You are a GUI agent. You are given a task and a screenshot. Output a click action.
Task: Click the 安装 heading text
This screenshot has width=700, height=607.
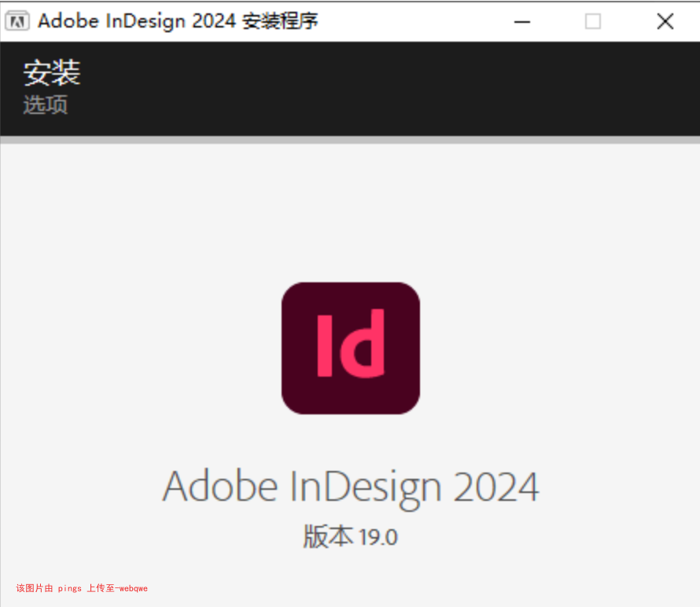point(52,73)
